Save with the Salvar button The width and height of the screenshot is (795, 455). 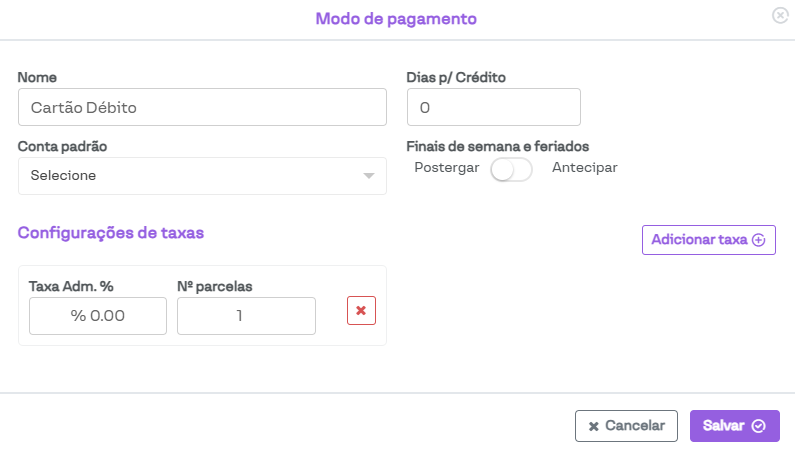tap(734, 426)
